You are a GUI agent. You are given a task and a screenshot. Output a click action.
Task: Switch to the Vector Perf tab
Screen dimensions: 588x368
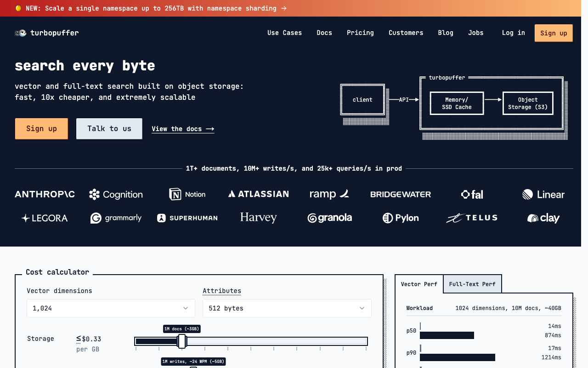pos(419,284)
